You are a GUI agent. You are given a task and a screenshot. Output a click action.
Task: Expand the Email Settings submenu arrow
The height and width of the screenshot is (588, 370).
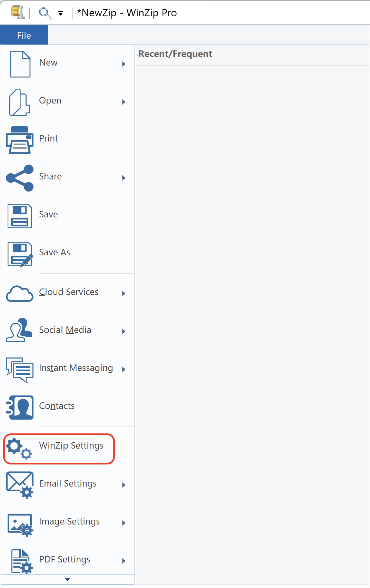(x=124, y=485)
